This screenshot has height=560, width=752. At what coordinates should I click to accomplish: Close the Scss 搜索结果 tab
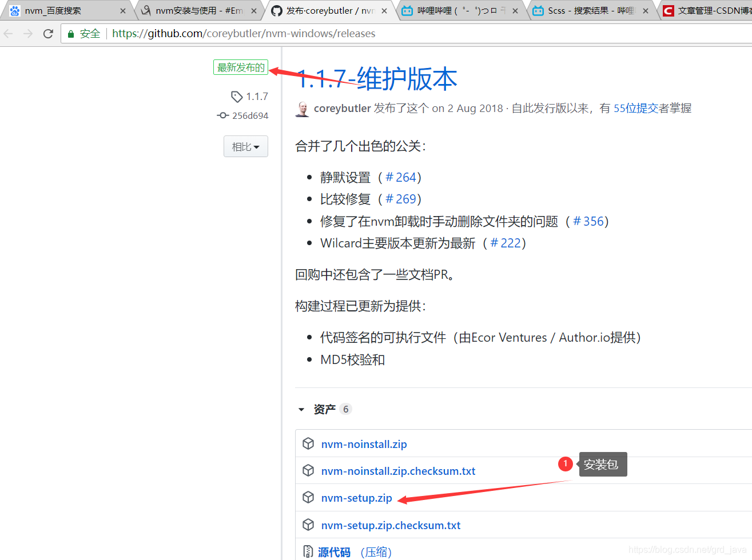click(x=646, y=11)
